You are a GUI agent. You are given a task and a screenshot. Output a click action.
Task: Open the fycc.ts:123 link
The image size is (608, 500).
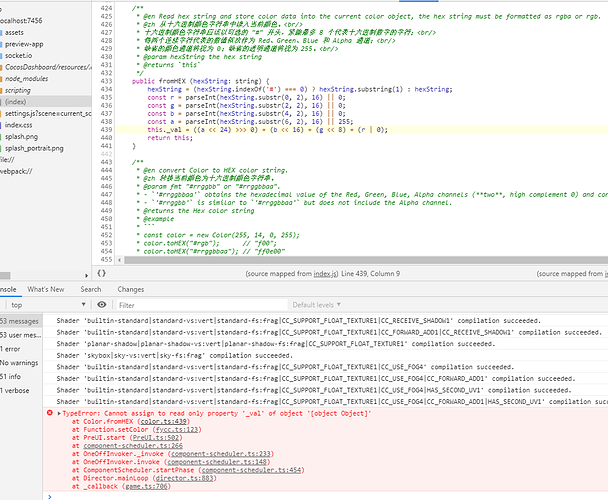coord(177,430)
